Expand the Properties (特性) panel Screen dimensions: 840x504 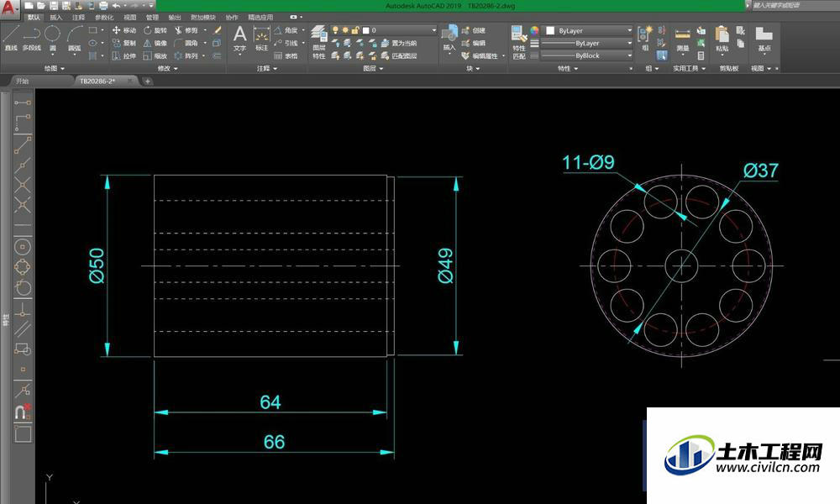569,69
